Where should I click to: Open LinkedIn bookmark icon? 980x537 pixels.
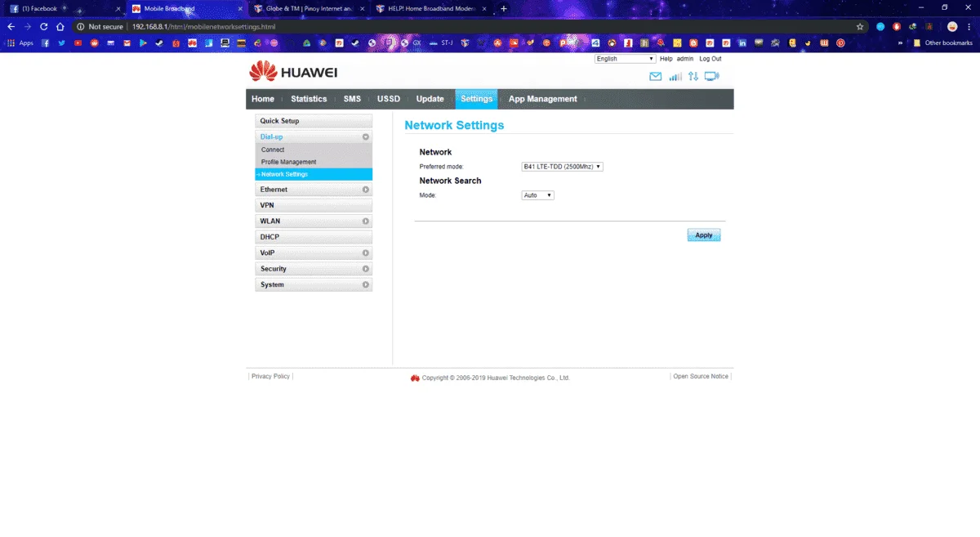tap(742, 43)
